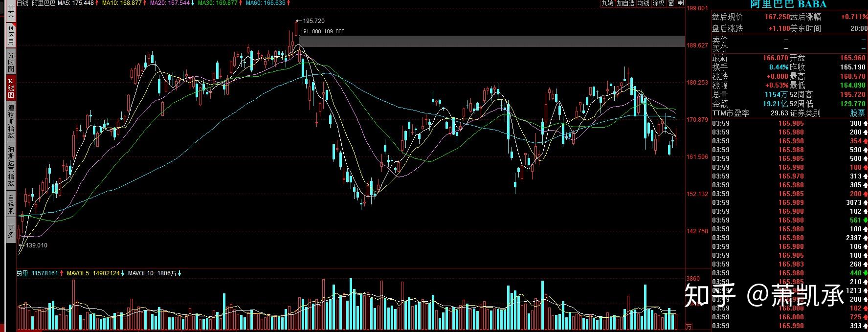Open the 首页 home tab in the sidebar
Screen dimensions: 868x332
click(x=11, y=12)
